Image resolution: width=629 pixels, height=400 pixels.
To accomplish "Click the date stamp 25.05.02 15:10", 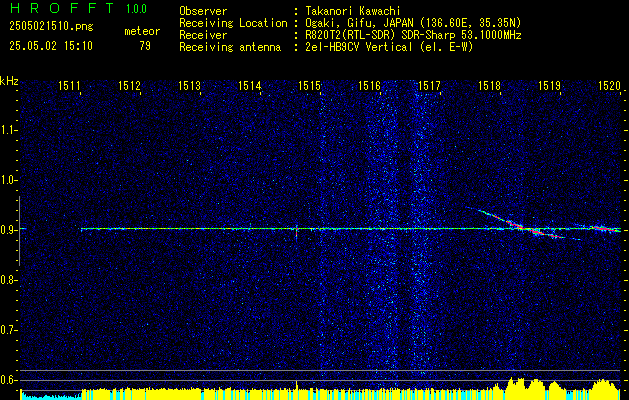I will (51, 46).
